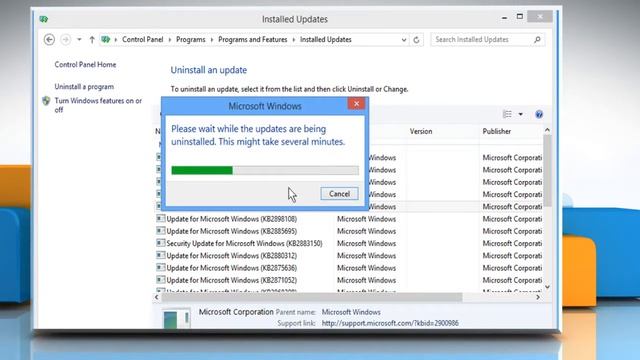This screenshot has width=640, height=360.
Task: Open Control Panel breadcrumb
Action: pyautogui.click(x=142, y=40)
